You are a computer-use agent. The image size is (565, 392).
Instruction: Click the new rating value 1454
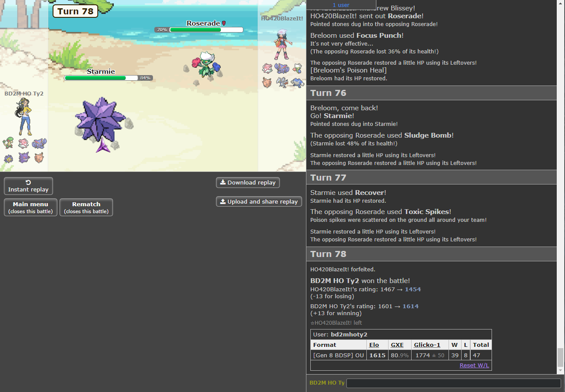click(x=413, y=289)
